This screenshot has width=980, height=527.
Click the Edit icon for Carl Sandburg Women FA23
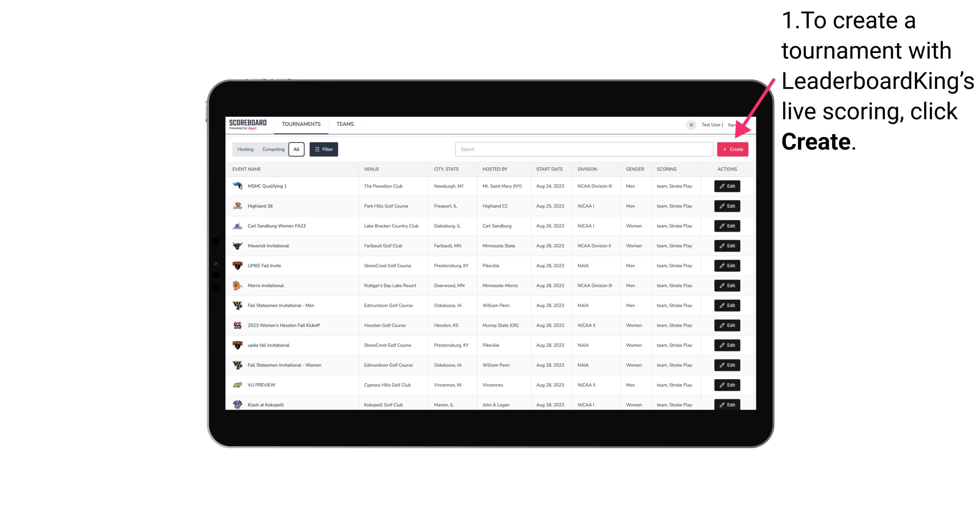click(727, 225)
